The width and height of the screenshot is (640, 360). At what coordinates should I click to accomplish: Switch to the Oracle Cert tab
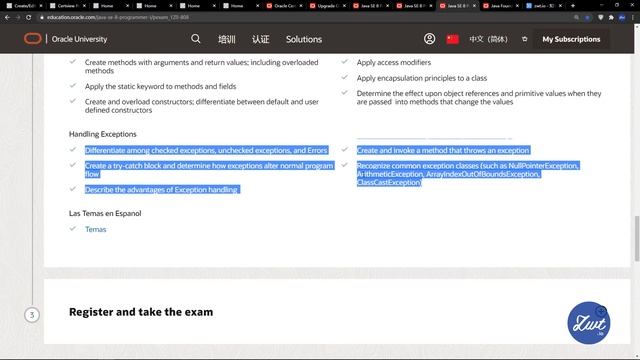[284, 6]
